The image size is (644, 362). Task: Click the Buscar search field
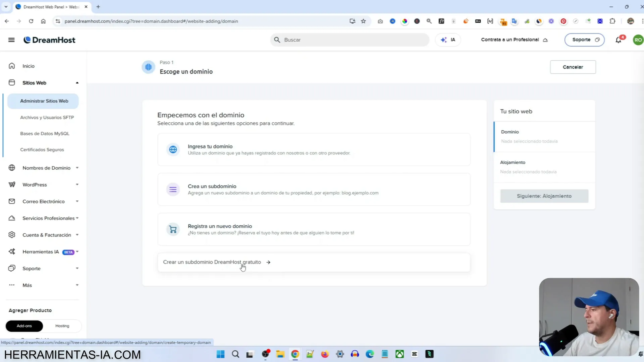(x=349, y=39)
